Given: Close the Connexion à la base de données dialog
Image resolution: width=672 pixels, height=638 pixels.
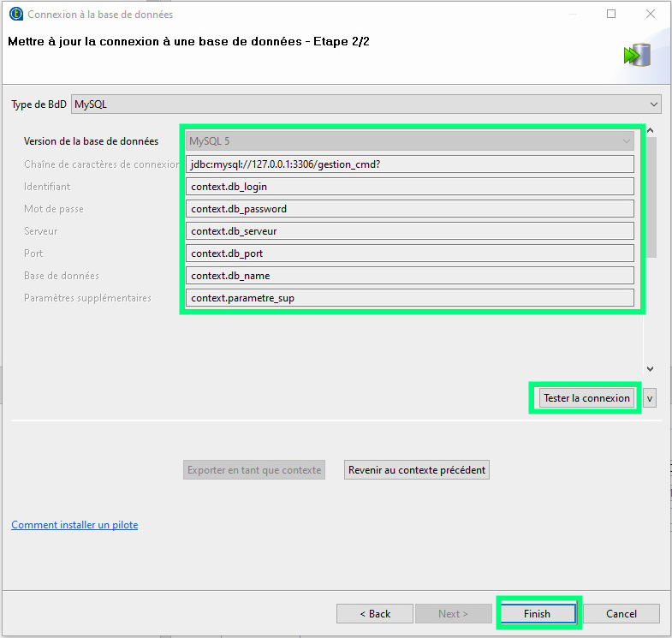Looking at the screenshot, I should pos(650,15).
